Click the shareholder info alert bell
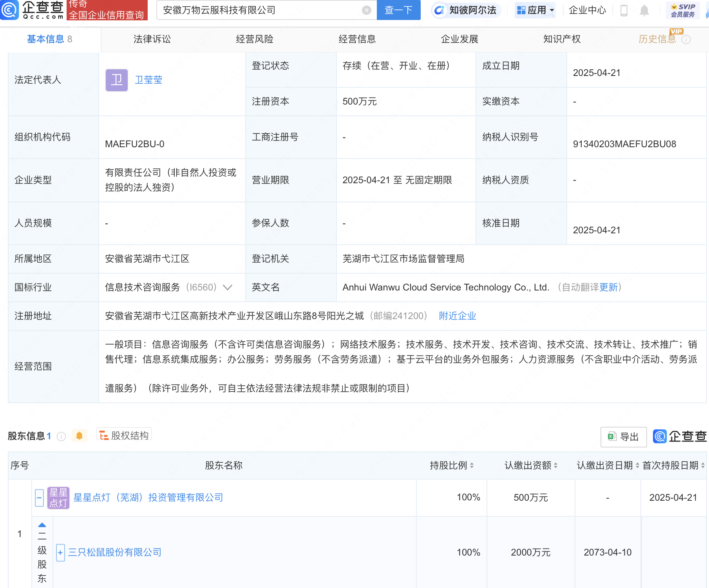709x588 pixels. point(79,436)
